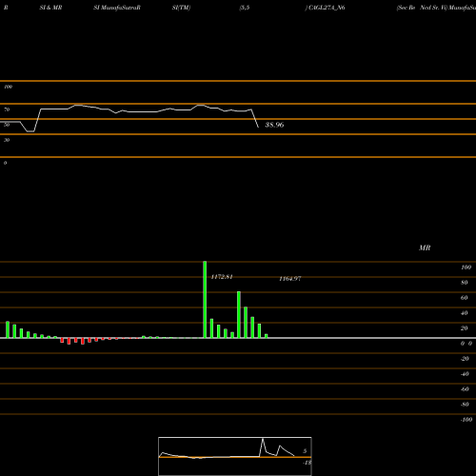Click the 'SI & MR' header text
The image size is (476, 476).
pyautogui.click(x=50, y=8)
